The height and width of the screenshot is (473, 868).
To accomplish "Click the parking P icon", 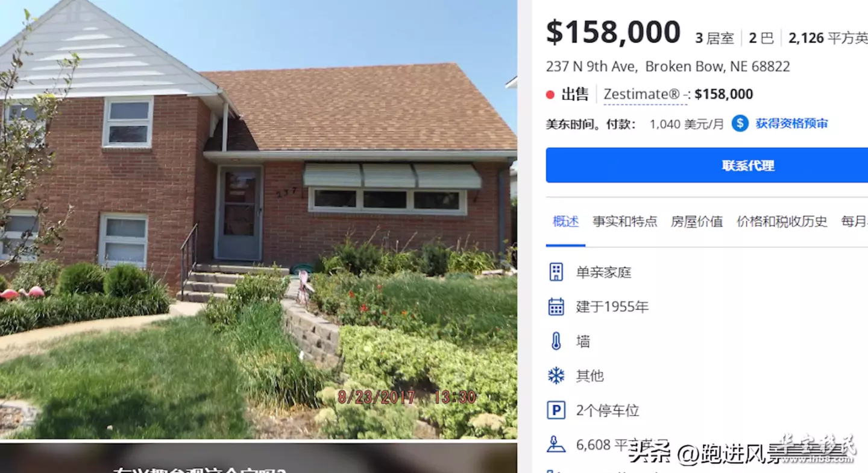I will 556,411.
